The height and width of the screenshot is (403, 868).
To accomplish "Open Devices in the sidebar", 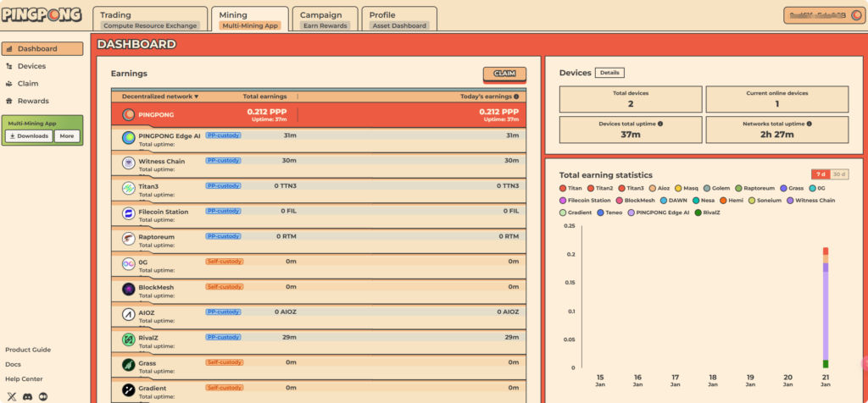I will click(x=31, y=66).
